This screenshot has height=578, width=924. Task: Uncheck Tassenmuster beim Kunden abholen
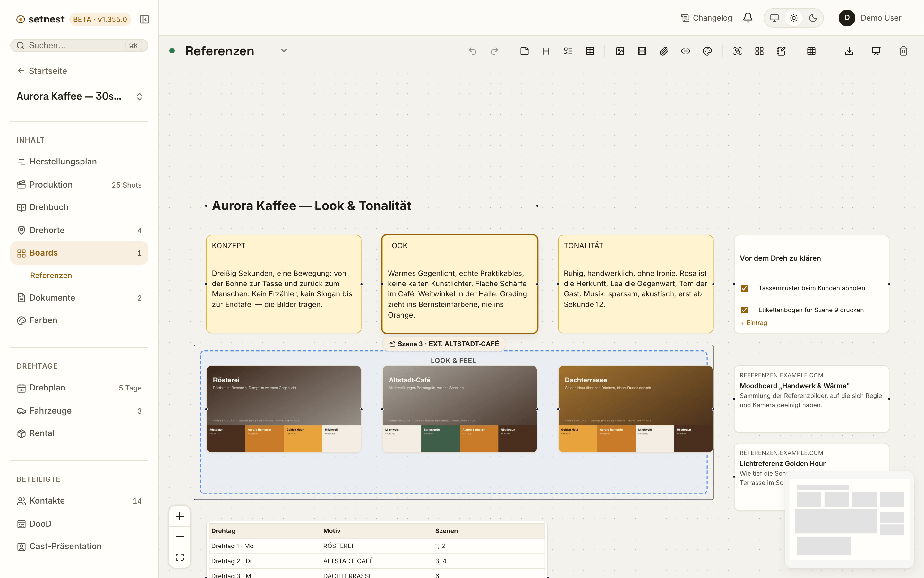click(x=744, y=288)
